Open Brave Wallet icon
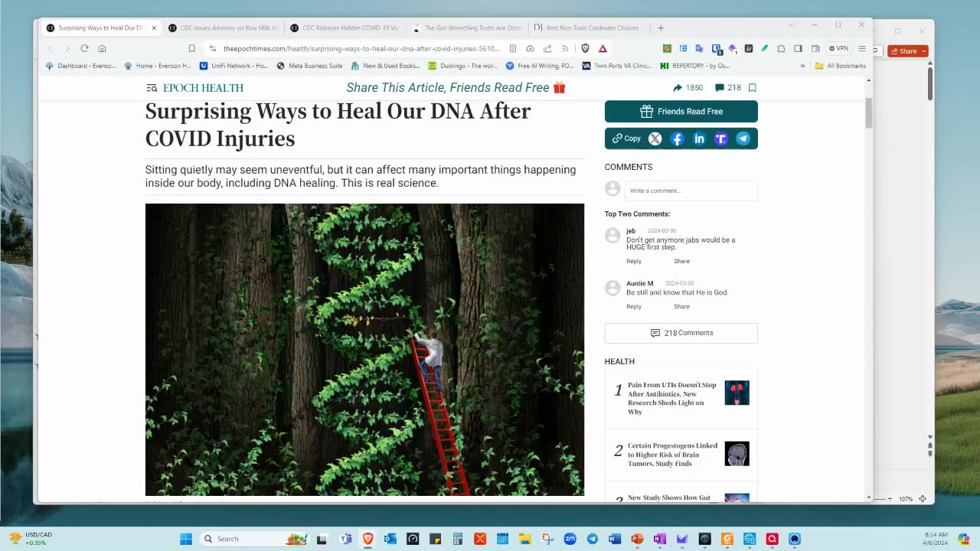Screen dimensions: 980x551 (x=815, y=48)
